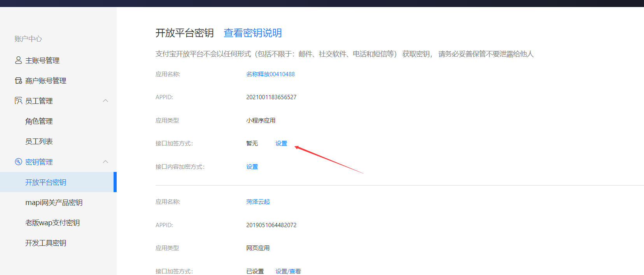Click the staff icon beside 员工管理
644x275 pixels.
(x=18, y=101)
